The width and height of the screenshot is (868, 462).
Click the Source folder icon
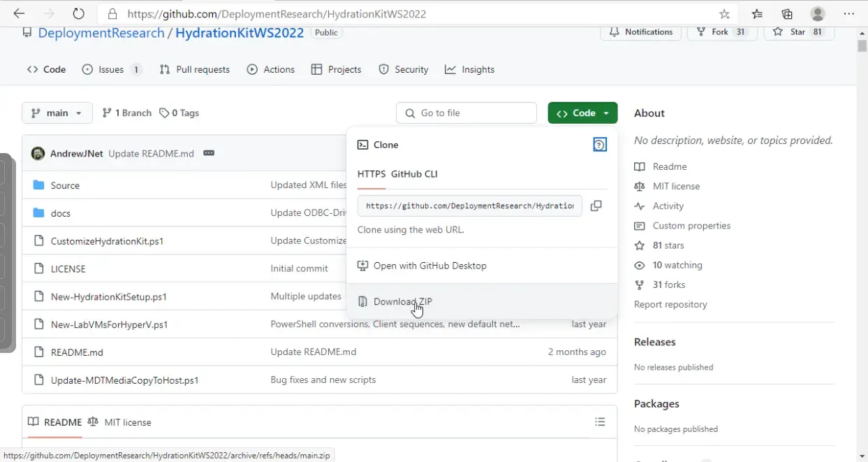39,185
